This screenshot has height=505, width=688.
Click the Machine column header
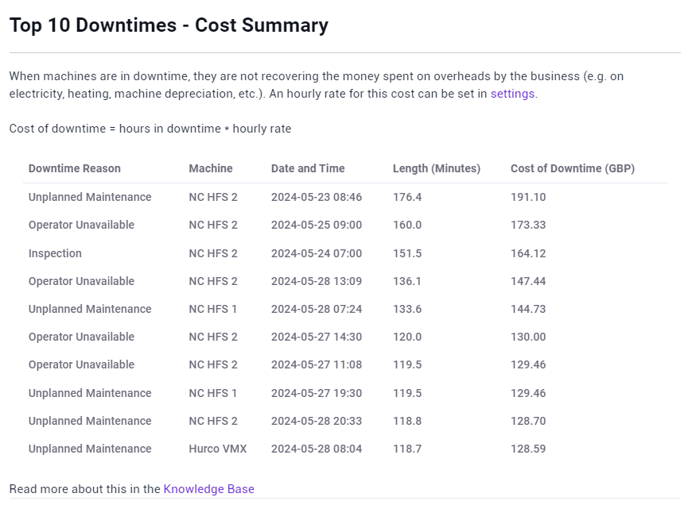210,169
